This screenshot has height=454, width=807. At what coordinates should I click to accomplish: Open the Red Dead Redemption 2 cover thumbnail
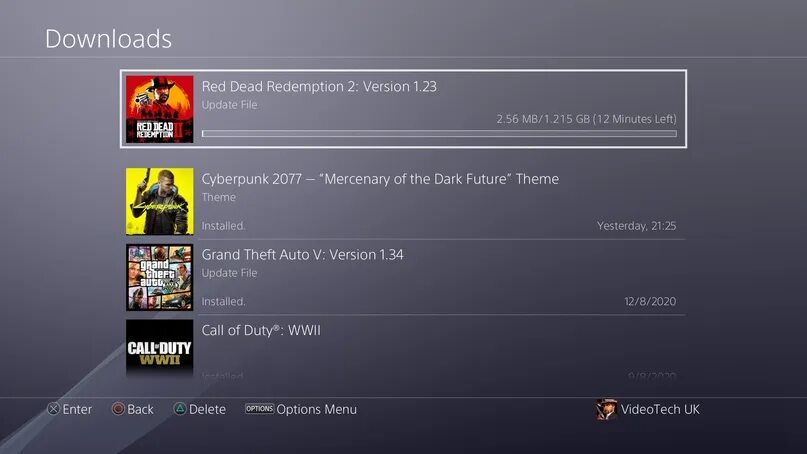tap(160, 109)
